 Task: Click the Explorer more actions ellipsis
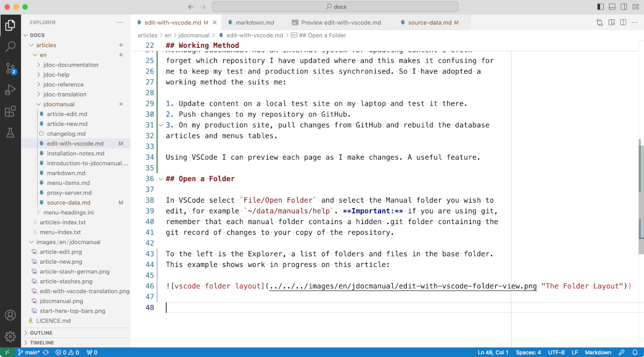click(x=120, y=23)
